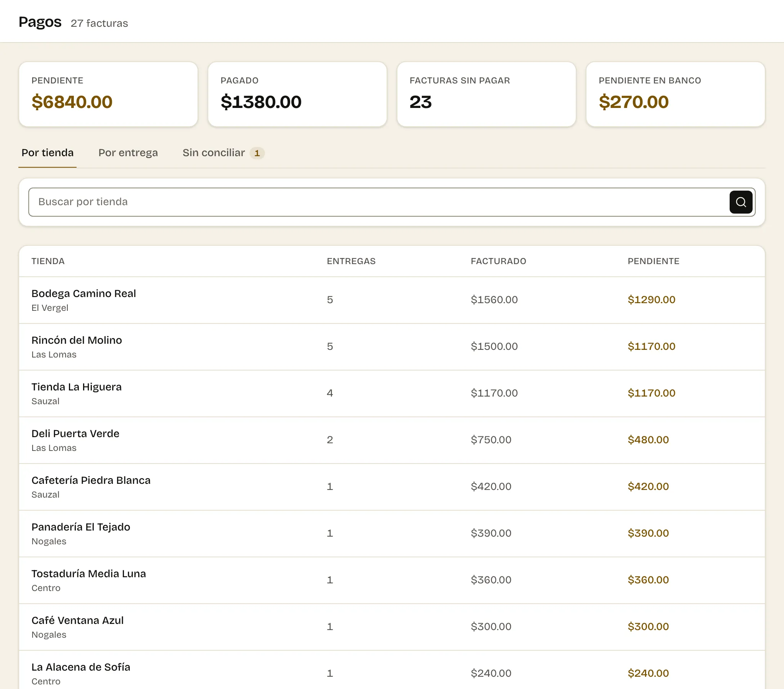This screenshot has width=784, height=689.
Task: Click the $300.00 pending amount
Action: (x=648, y=627)
